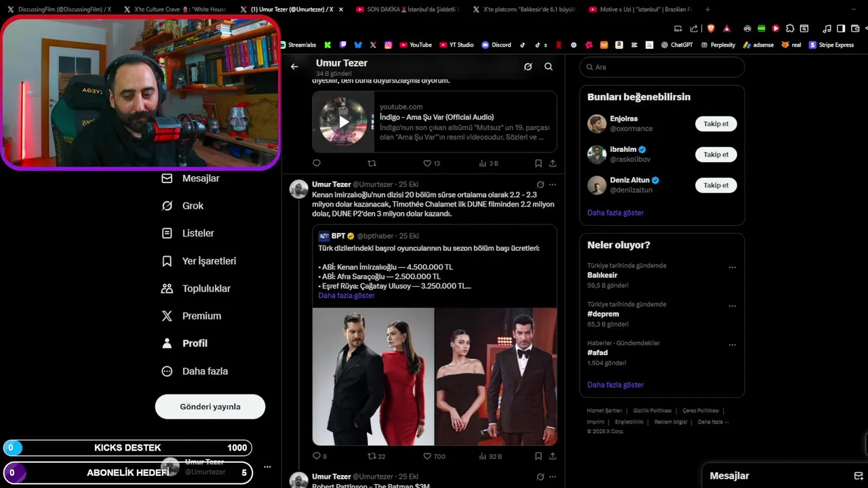Repost the post with 22 reposts
Viewport: 868px width, 488px height.
click(x=376, y=456)
